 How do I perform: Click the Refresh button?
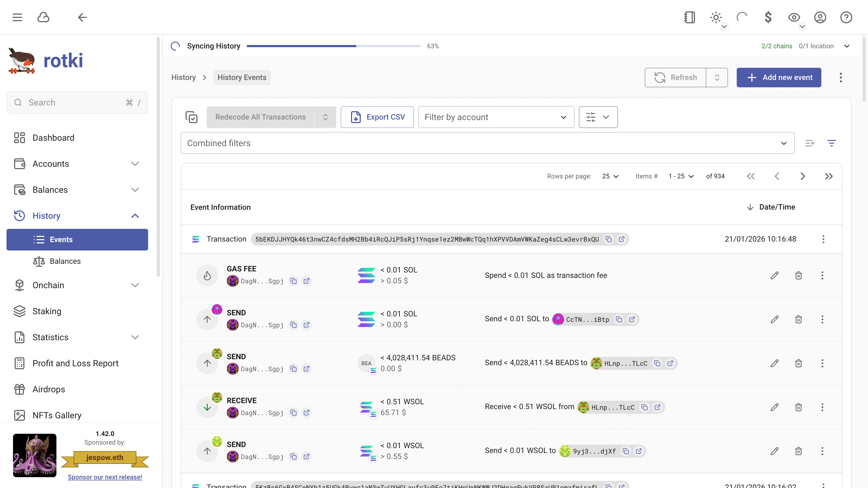point(675,78)
